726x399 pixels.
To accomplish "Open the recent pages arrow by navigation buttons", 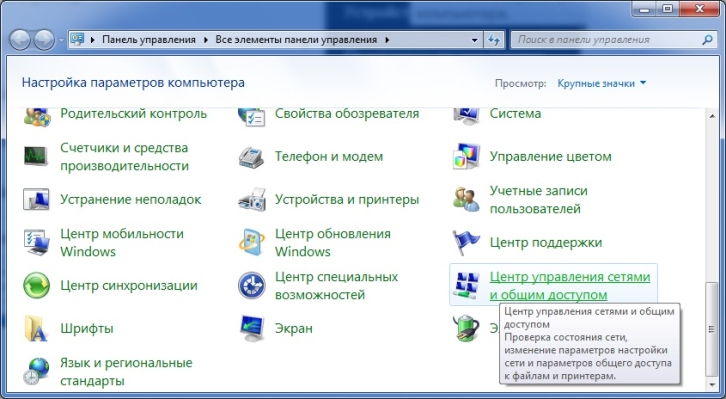I will pyautogui.click(x=61, y=41).
